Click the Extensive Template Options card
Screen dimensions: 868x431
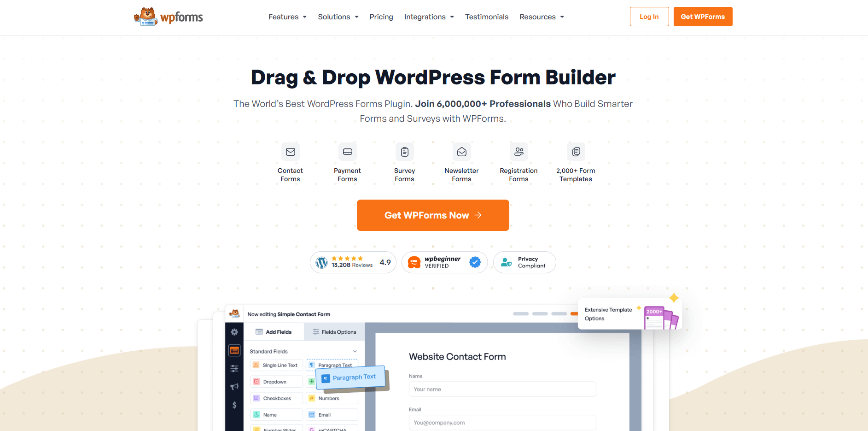[629, 314]
